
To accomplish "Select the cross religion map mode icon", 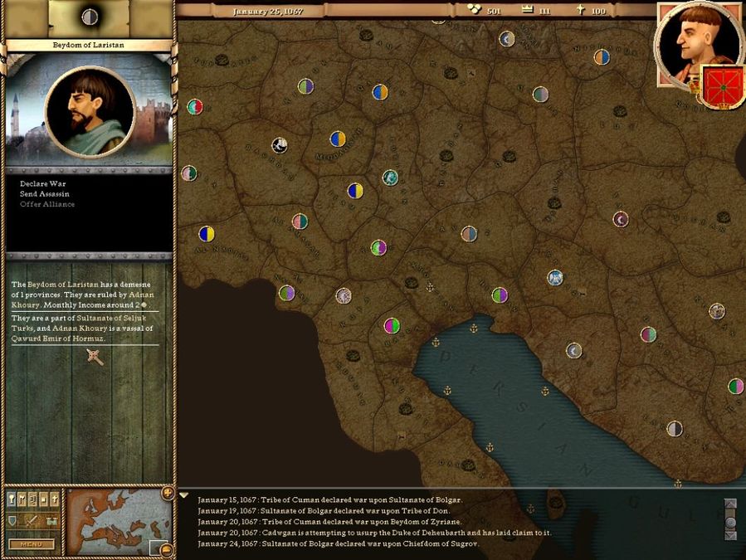I will click(x=56, y=499).
